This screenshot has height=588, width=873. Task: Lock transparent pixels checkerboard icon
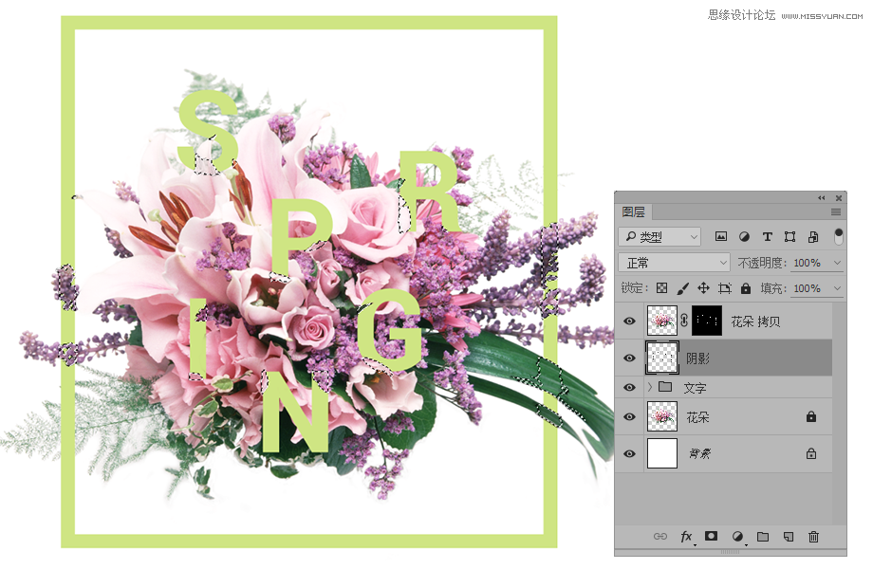661,288
